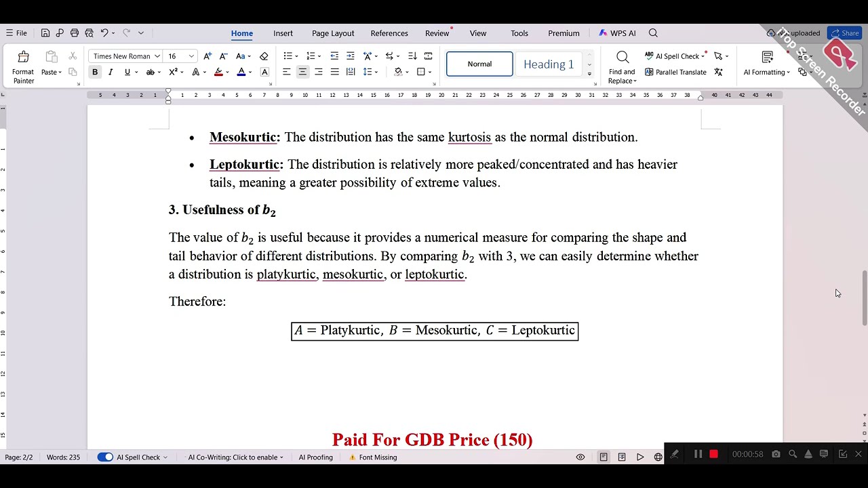Justify the paragraph text

pyautogui.click(x=334, y=72)
